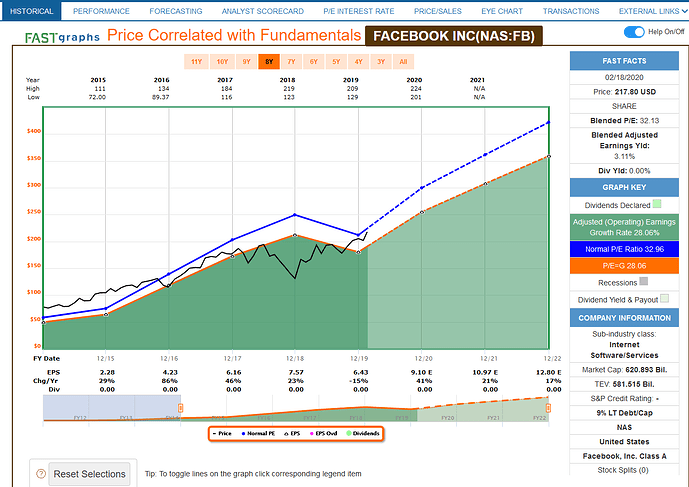Click the shaded FY12-FY14 slider region
This screenshot has height=487, width=689.
tap(112, 408)
